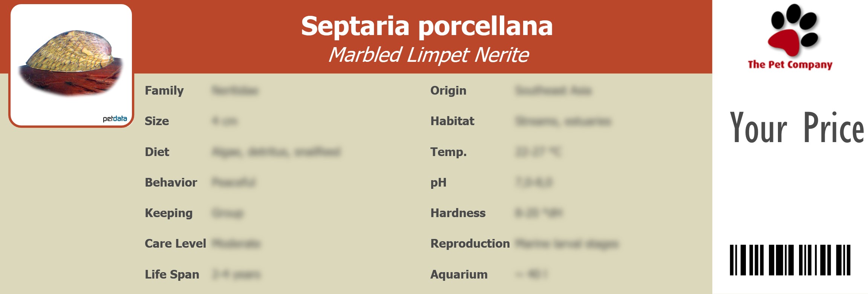
Task: Select the Care Level label
Action: pyautogui.click(x=175, y=243)
